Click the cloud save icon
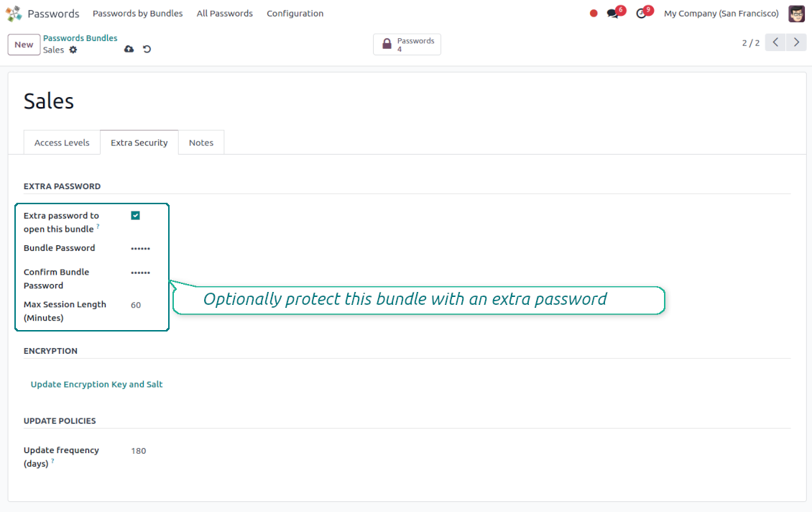 tap(129, 49)
